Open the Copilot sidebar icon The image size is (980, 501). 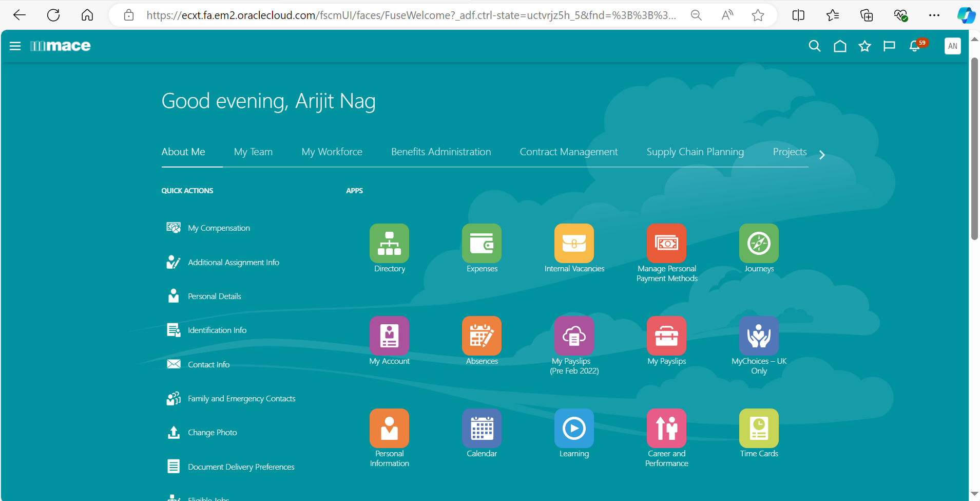[966, 15]
